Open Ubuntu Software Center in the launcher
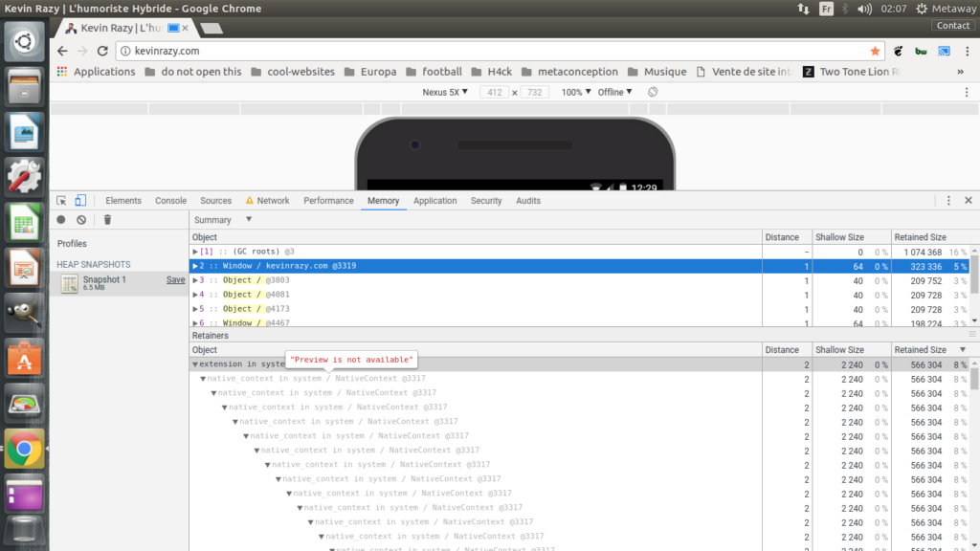The width and height of the screenshot is (980, 551). tap(24, 359)
